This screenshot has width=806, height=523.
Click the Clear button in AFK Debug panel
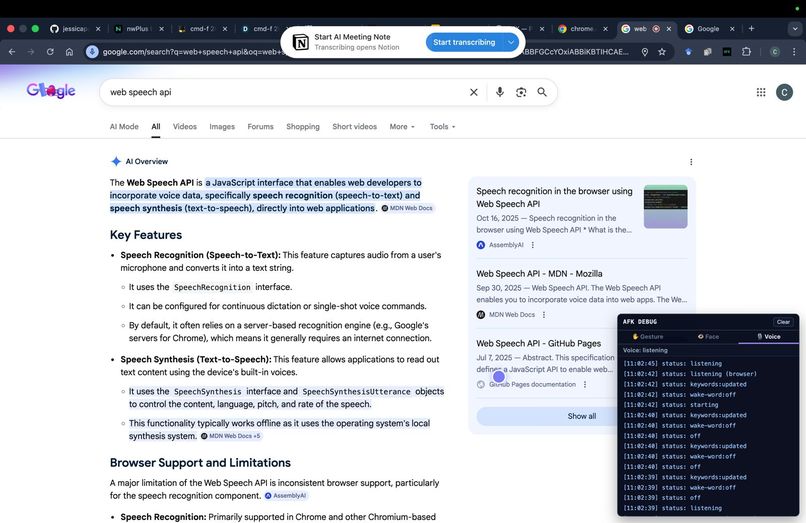[783, 322]
